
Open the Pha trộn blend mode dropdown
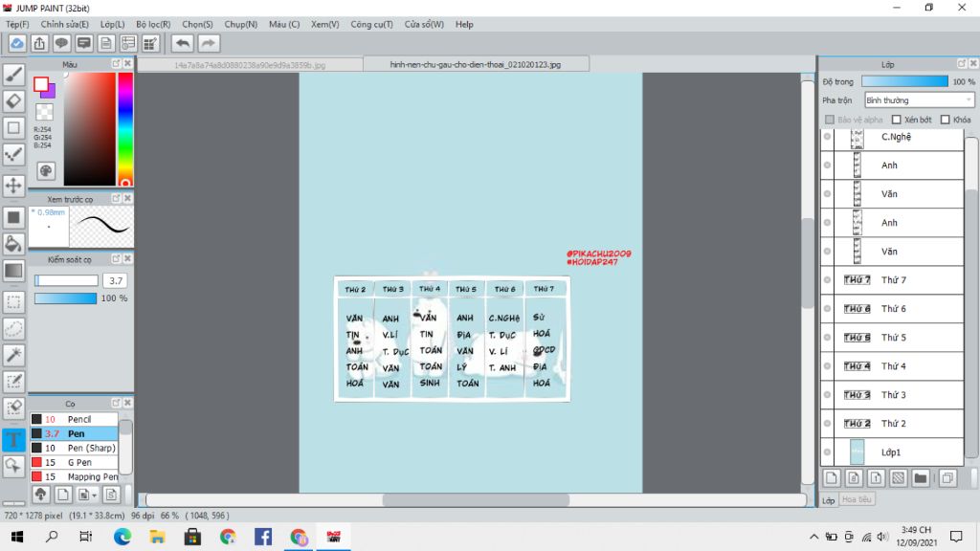[x=919, y=99]
